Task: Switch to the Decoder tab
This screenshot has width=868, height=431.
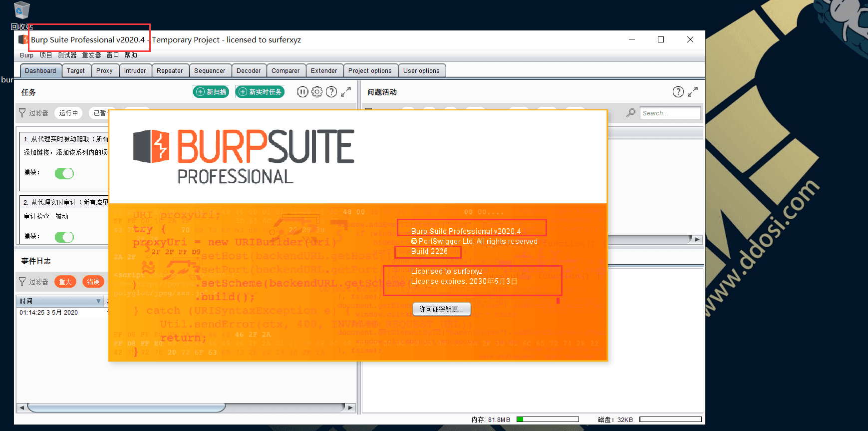Action: click(x=249, y=71)
